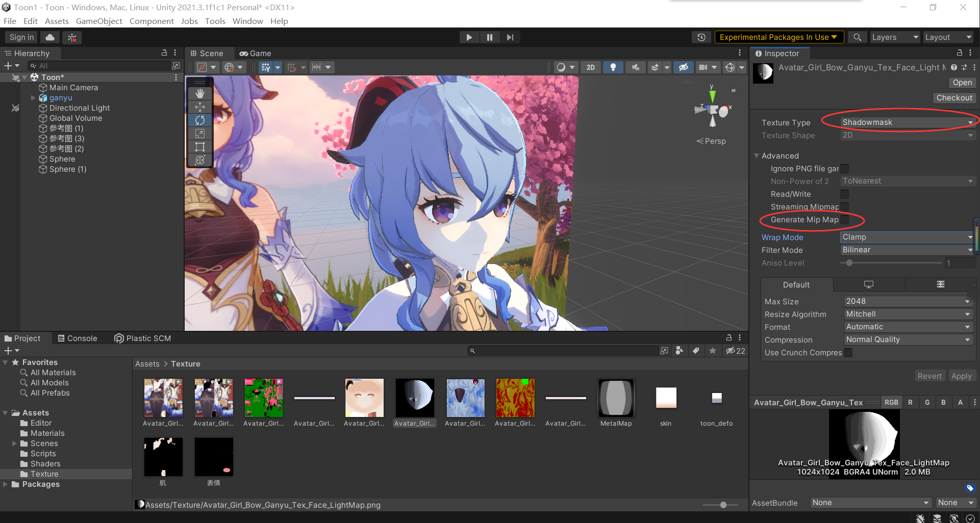980x523 pixels.
Task: Open the scene camera settings icon
Action: pyautogui.click(x=703, y=67)
